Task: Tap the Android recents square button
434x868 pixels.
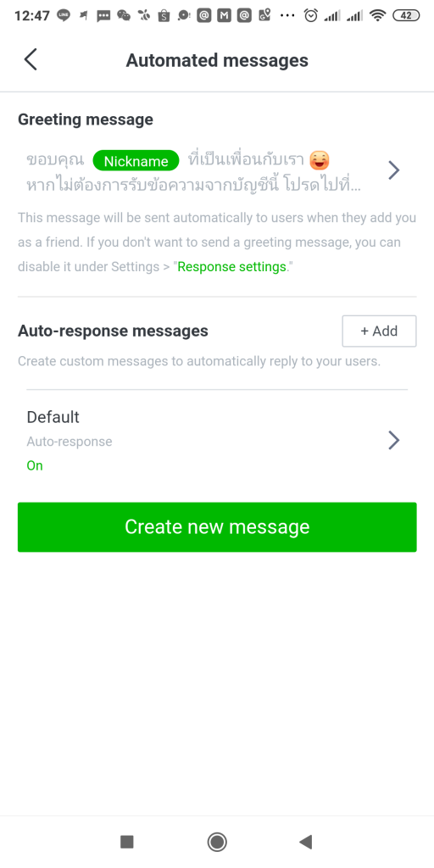Action: pos(127,842)
